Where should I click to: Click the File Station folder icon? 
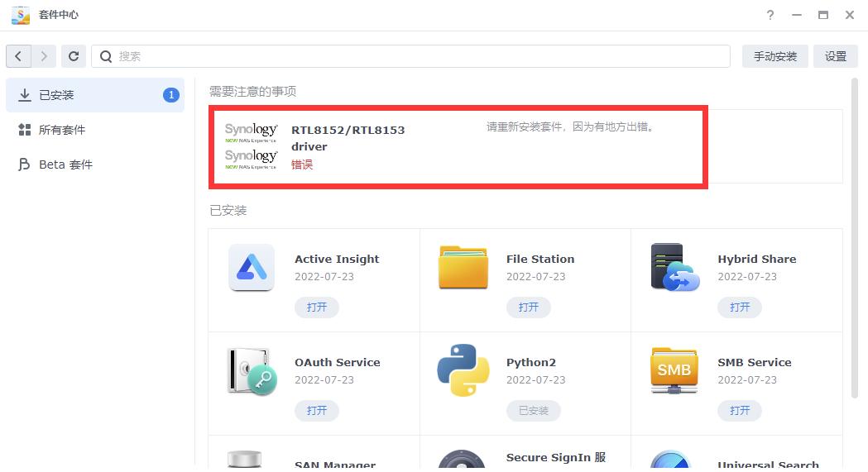[x=463, y=268]
